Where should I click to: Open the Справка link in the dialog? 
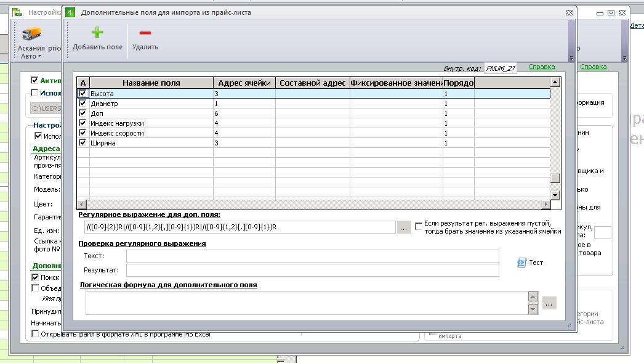[541, 67]
